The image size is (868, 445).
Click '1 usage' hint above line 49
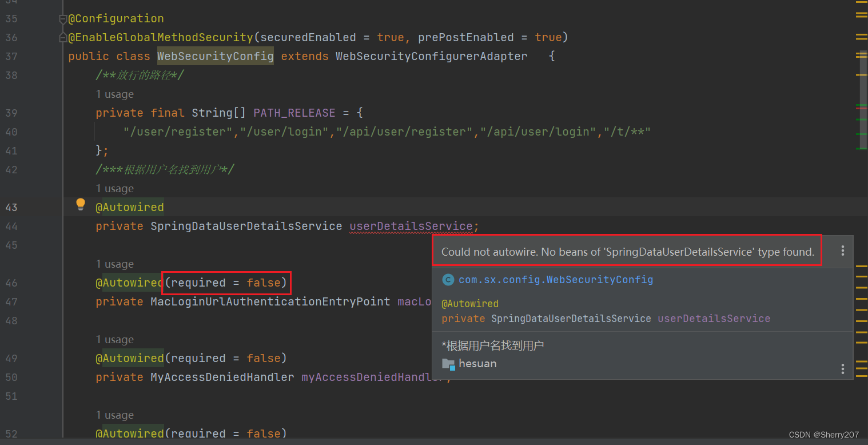tap(115, 340)
